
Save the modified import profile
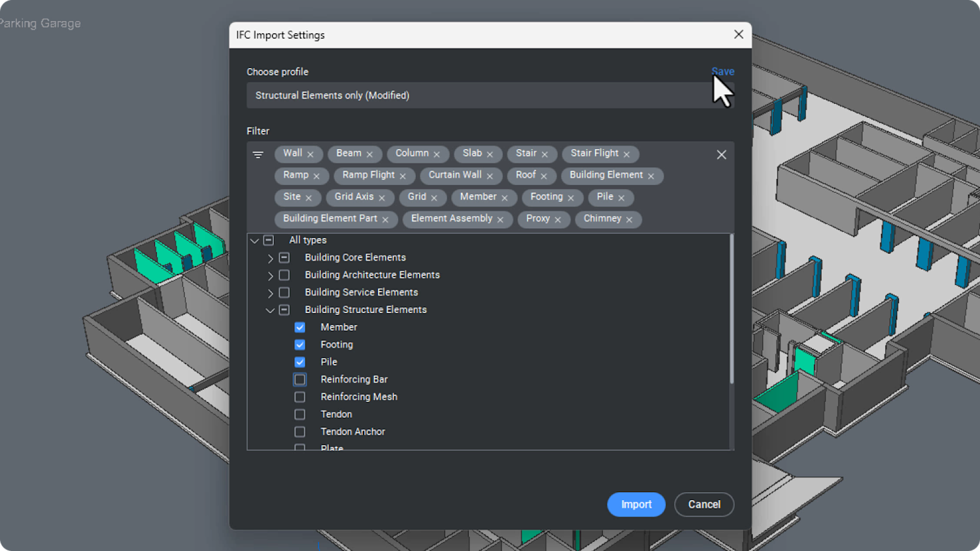point(722,72)
